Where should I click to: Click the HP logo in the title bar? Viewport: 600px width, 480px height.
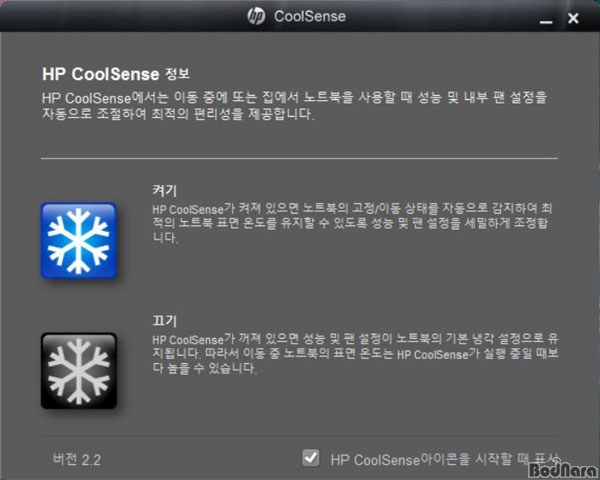point(256,16)
